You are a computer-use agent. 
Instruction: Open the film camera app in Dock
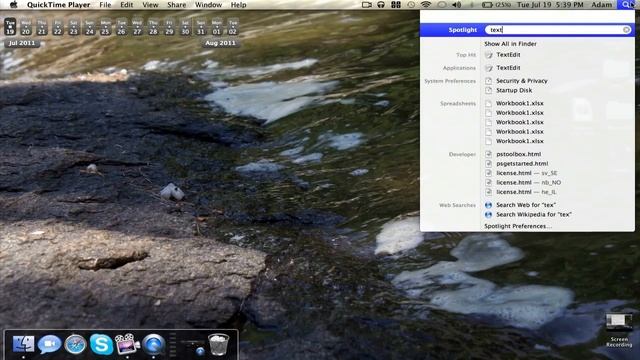[x=127, y=344]
